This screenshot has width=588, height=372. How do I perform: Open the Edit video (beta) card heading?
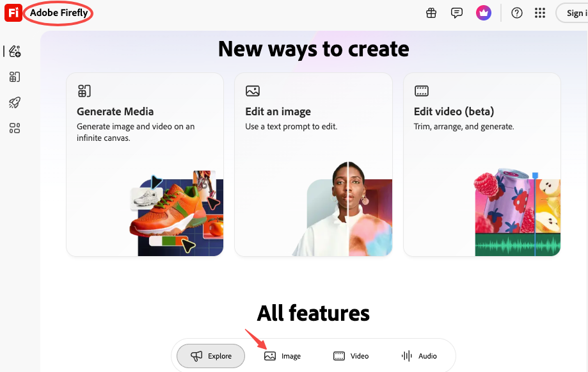[x=454, y=111]
